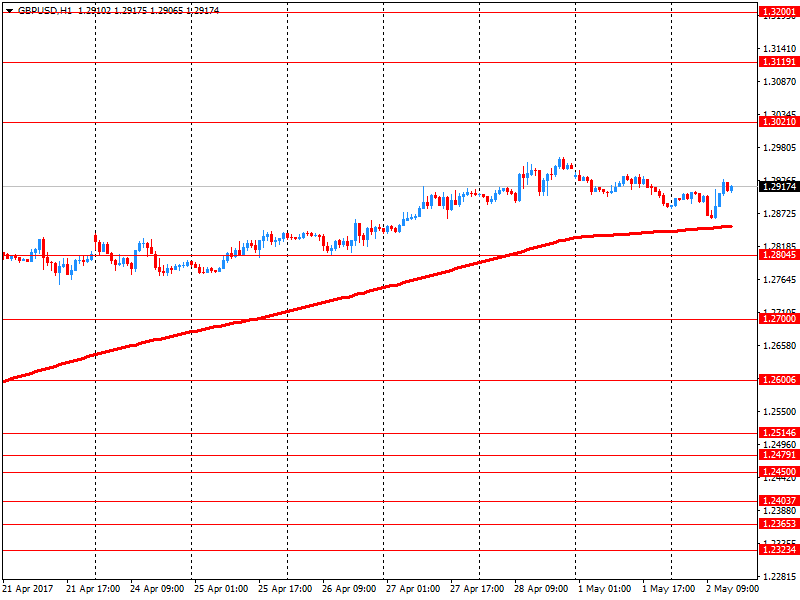Click the 1.22815 price scale value
Viewport: 800px width, 600px height.
pos(780,577)
